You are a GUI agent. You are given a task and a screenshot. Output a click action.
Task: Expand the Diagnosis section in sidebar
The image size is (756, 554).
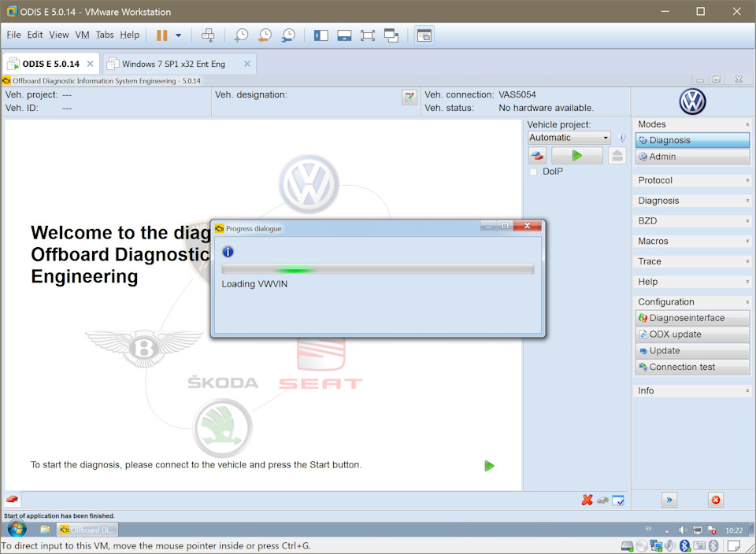pyautogui.click(x=692, y=201)
